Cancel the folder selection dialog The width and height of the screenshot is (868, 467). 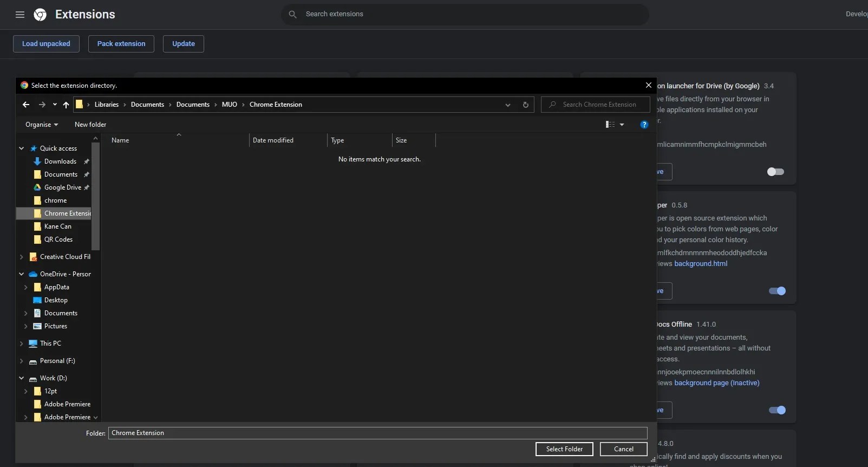click(x=624, y=449)
